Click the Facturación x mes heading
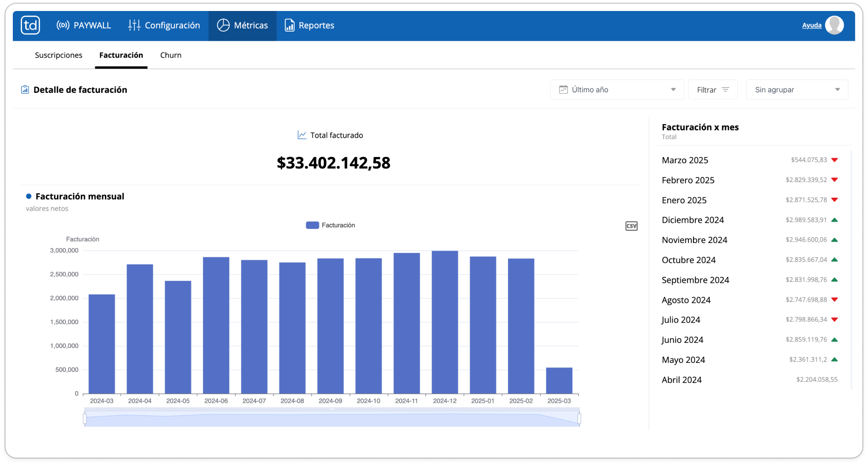The height and width of the screenshot is (465, 868). 700,127
